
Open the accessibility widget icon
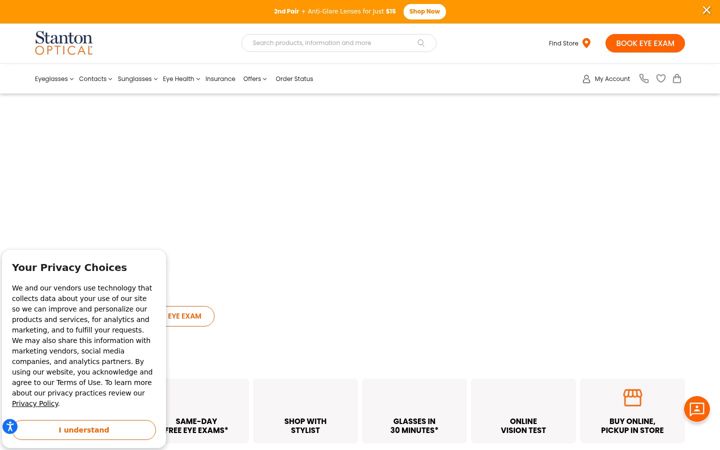point(10,426)
